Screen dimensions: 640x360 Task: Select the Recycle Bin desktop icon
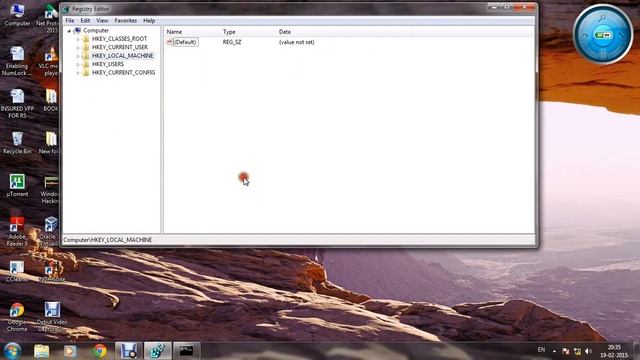click(17, 143)
